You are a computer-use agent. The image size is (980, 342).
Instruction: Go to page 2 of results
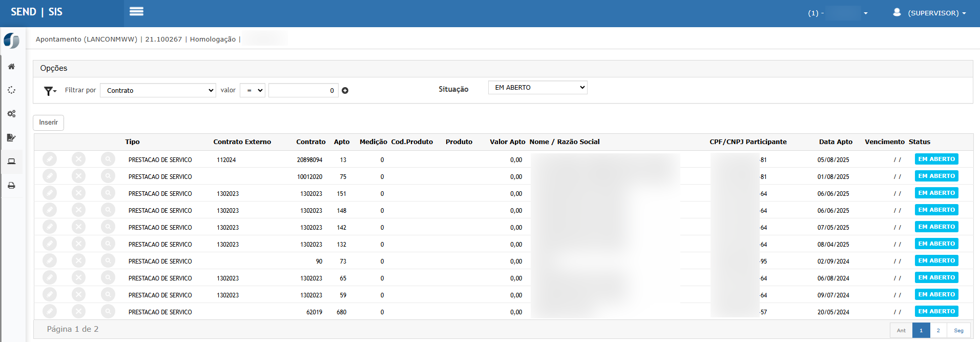coord(938,330)
